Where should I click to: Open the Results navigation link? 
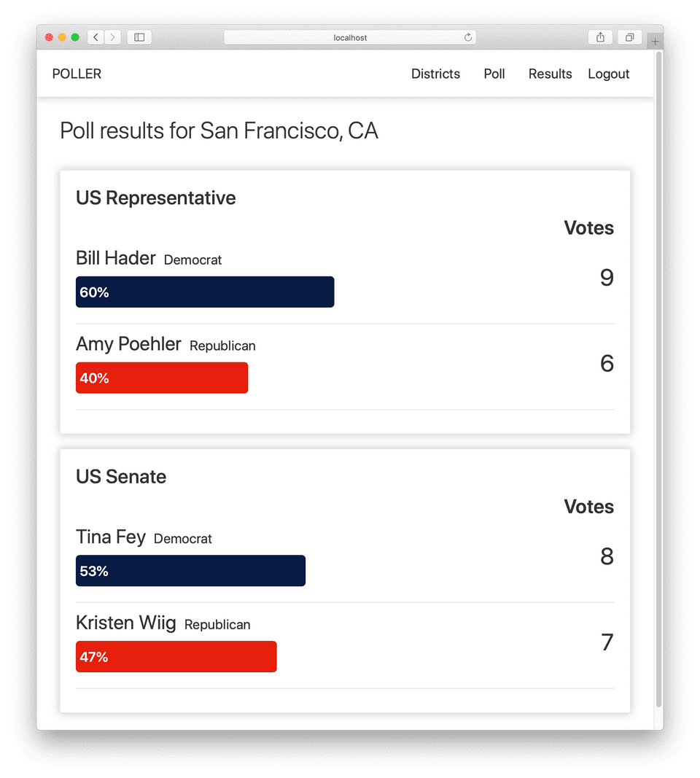(x=550, y=74)
